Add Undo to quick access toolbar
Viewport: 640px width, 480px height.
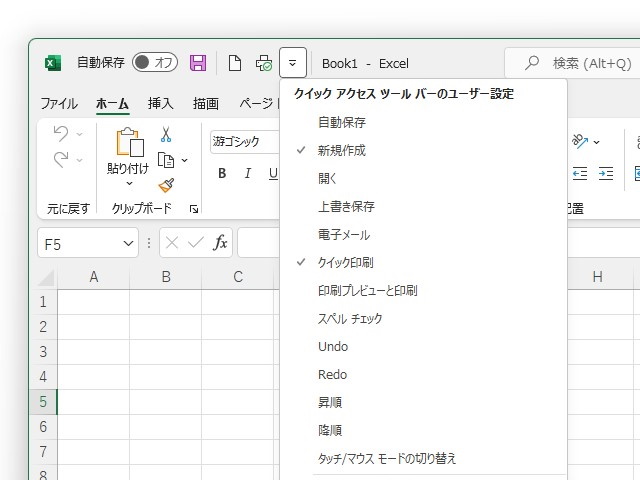pos(424,347)
